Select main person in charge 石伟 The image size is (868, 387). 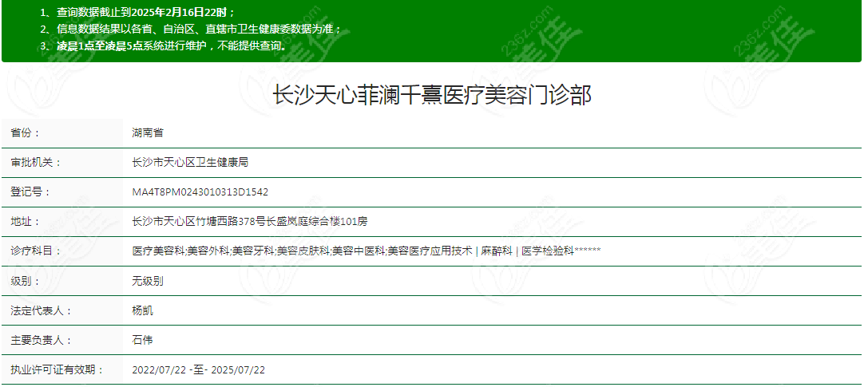[142, 340]
